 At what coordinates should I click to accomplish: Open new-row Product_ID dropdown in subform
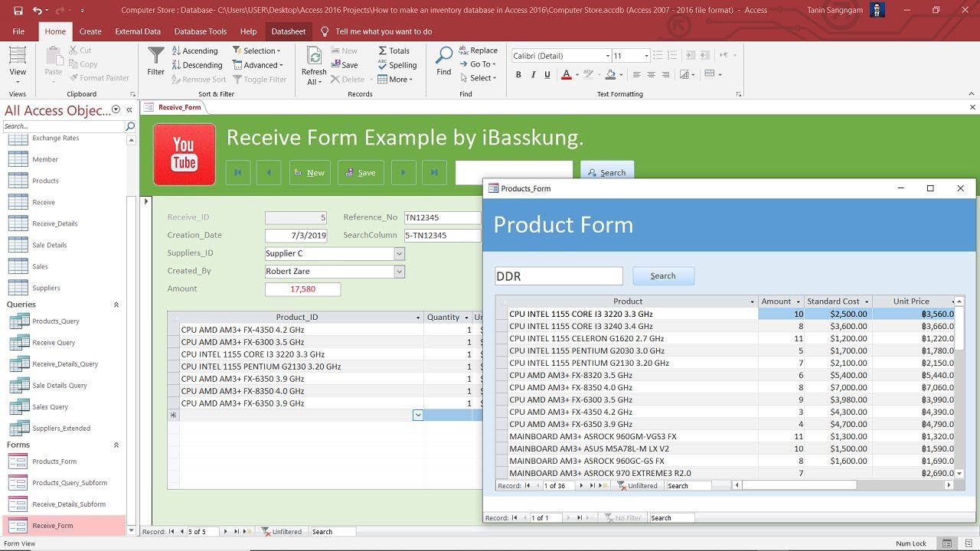pyautogui.click(x=418, y=416)
